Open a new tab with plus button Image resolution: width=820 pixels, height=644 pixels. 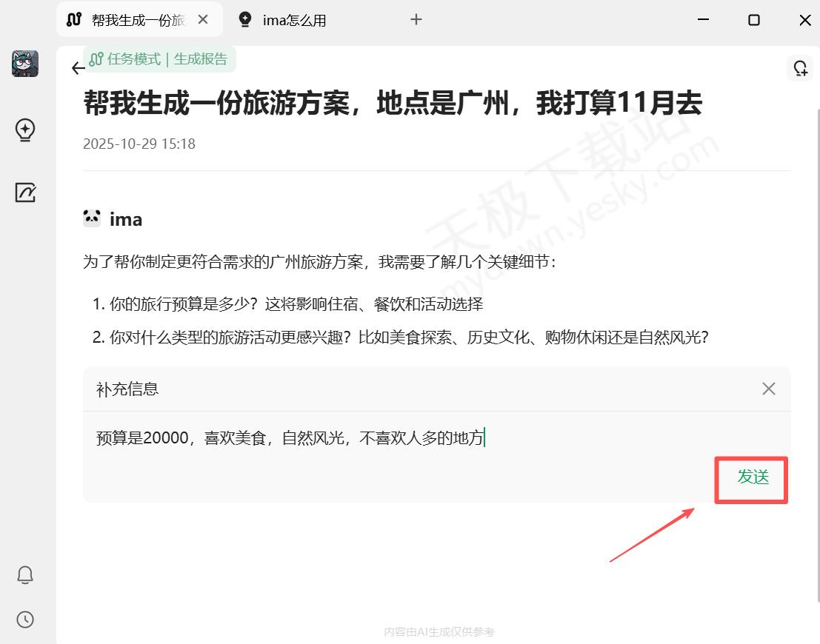click(416, 20)
